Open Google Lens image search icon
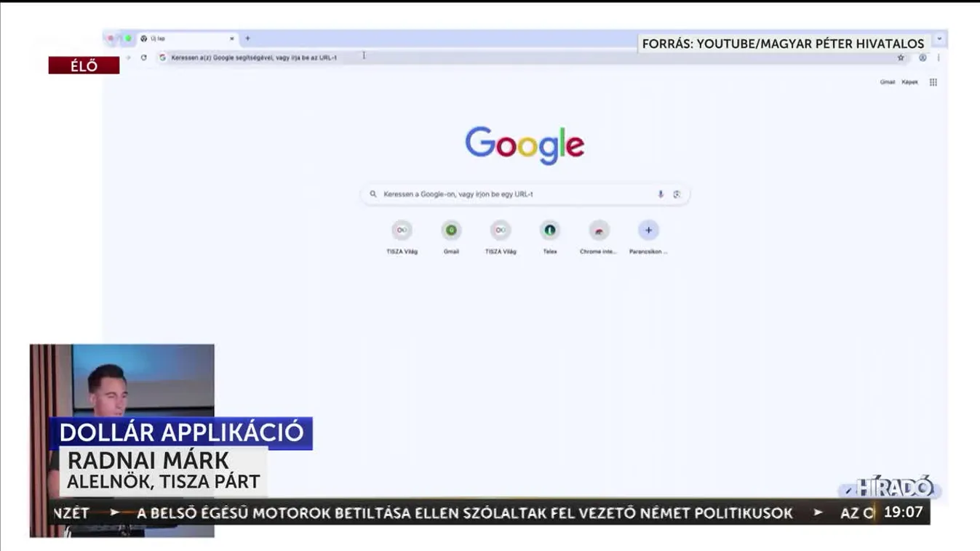 677,194
